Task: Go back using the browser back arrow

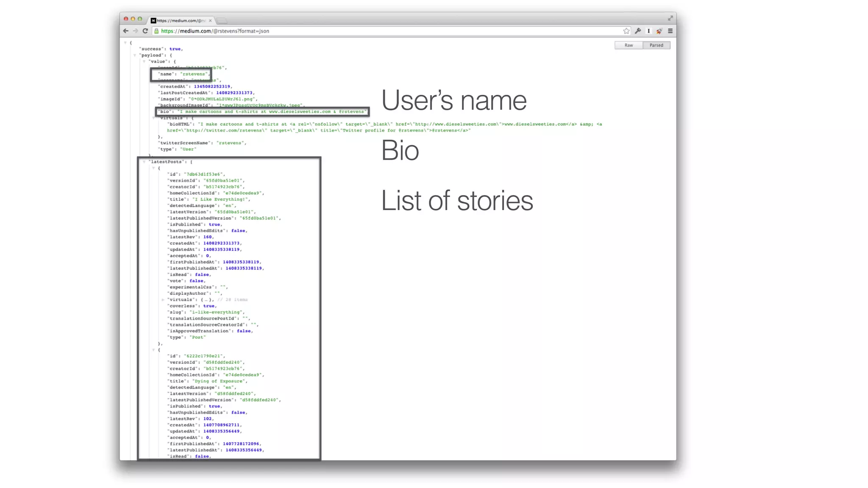Action: click(x=125, y=31)
